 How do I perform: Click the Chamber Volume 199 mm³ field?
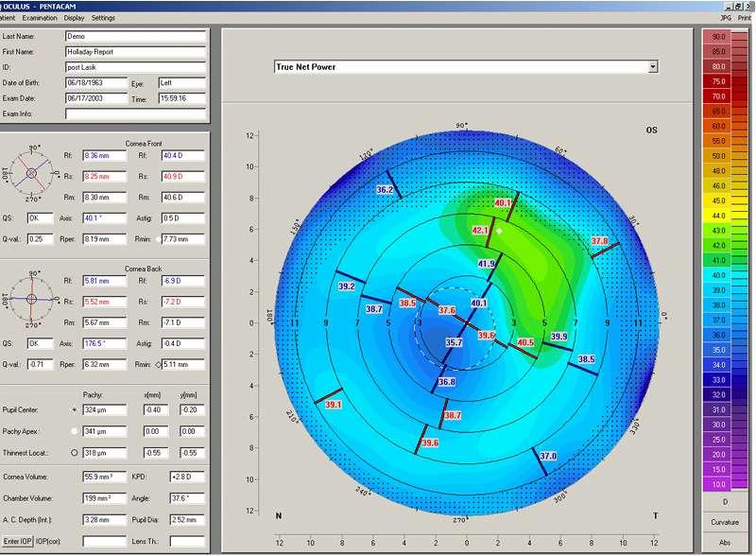(x=104, y=498)
